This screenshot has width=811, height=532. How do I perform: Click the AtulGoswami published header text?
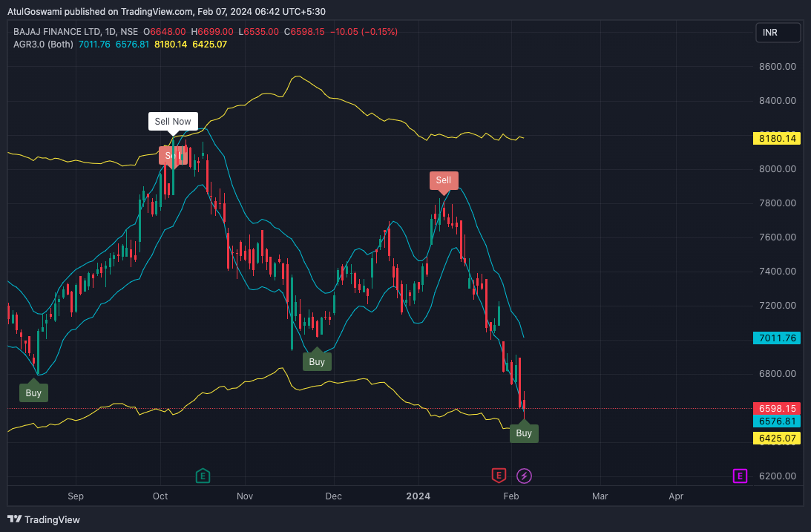click(166, 11)
